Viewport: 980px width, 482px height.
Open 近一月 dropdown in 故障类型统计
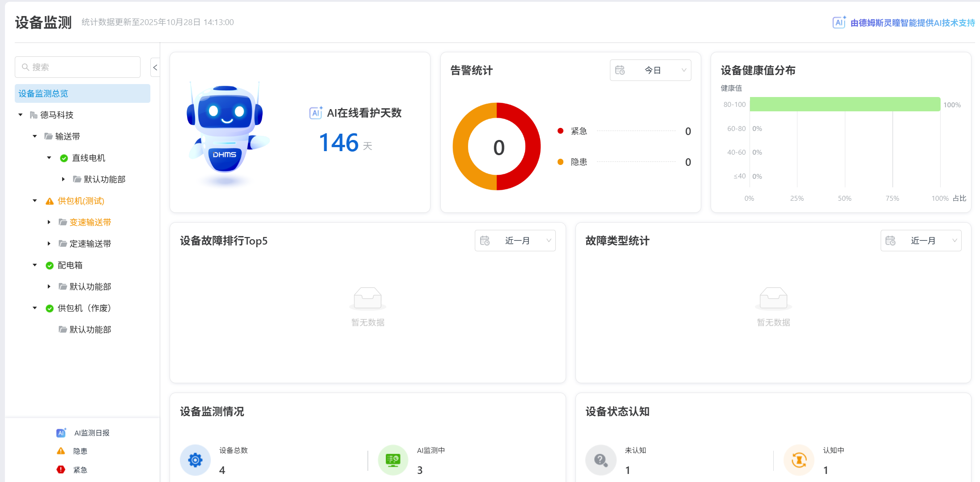(921, 241)
